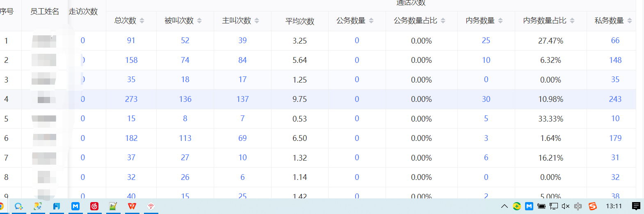Click the 平均次数 column header

(x=300, y=21)
